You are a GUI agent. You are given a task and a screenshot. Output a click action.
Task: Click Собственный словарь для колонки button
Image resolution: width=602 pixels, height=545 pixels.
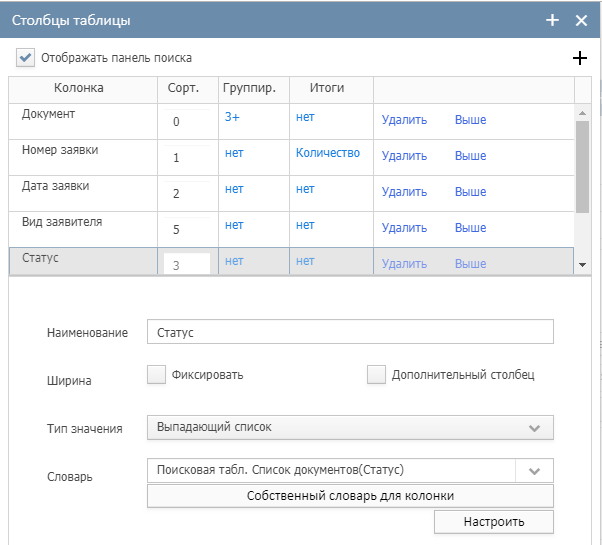[x=350, y=496]
